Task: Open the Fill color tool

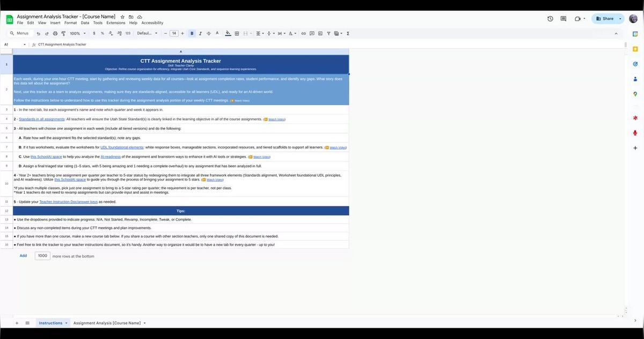Action: pyautogui.click(x=228, y=33)
